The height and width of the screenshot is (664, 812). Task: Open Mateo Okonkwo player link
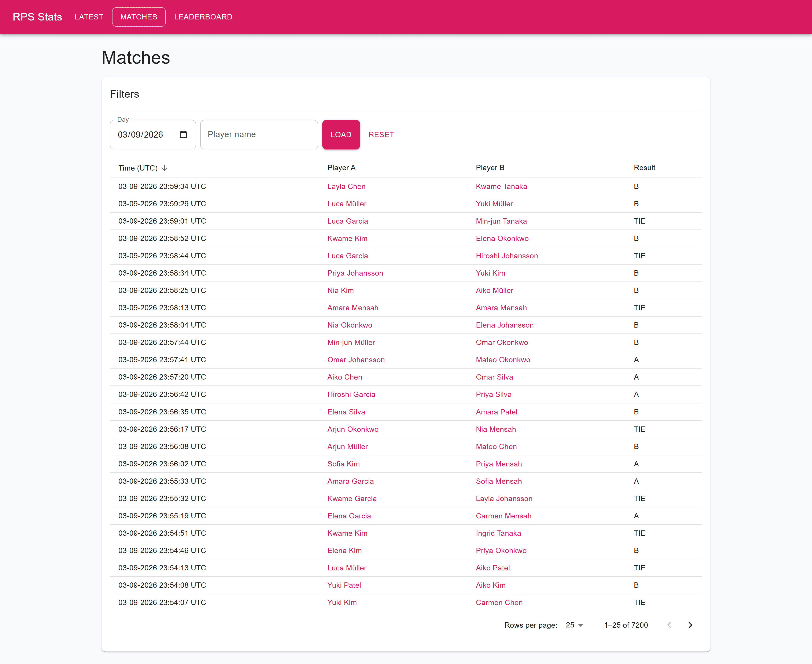point(503,360)
